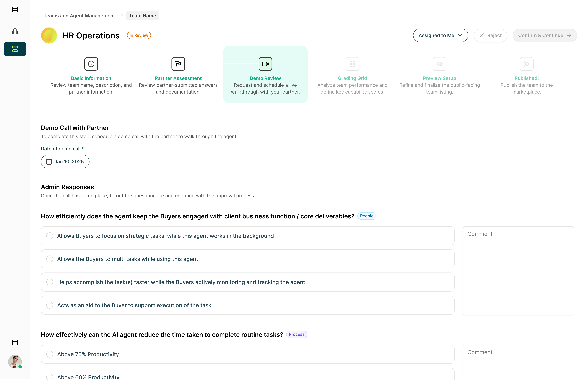Select "Allows Buyers to focus on strategic tasks" option

247,236
